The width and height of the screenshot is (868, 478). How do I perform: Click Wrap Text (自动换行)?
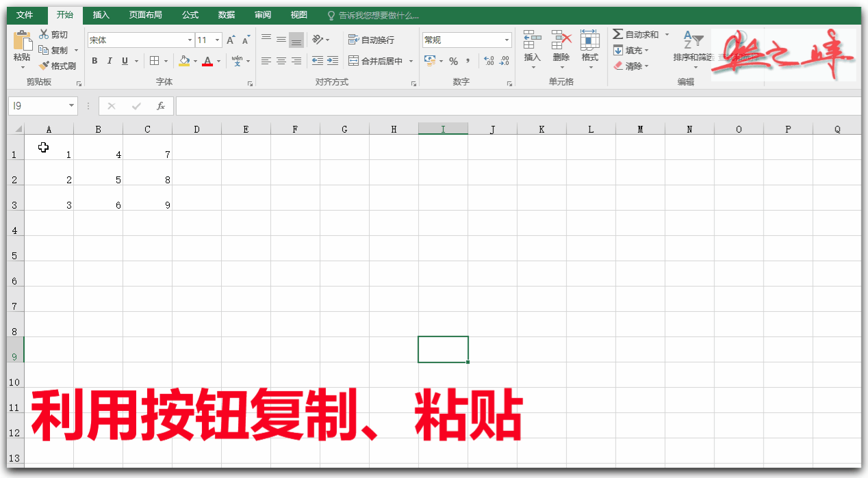click(x=372, y=40)
